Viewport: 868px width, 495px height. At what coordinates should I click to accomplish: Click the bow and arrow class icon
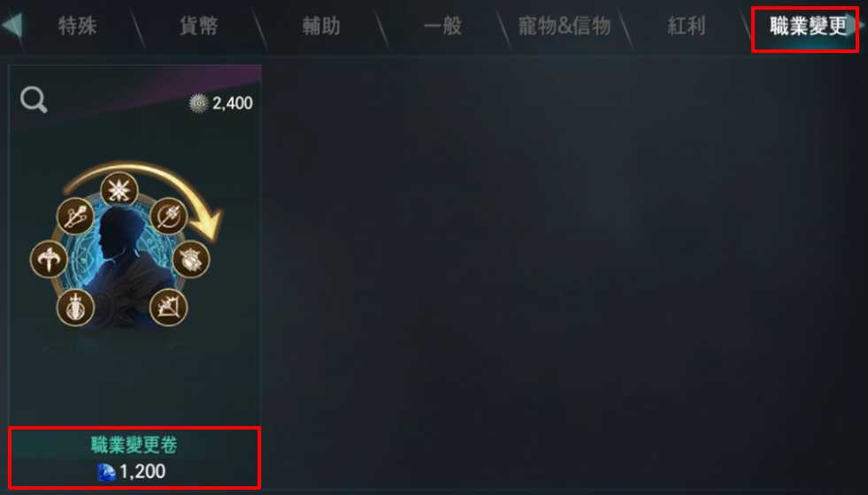(168, 307)
